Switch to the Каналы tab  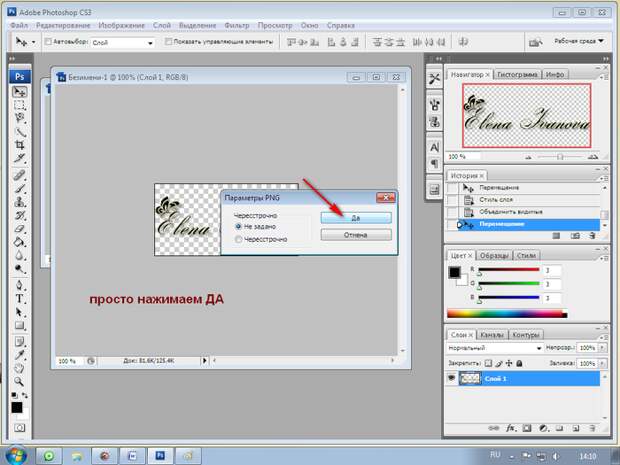click(x=492, y=335)
